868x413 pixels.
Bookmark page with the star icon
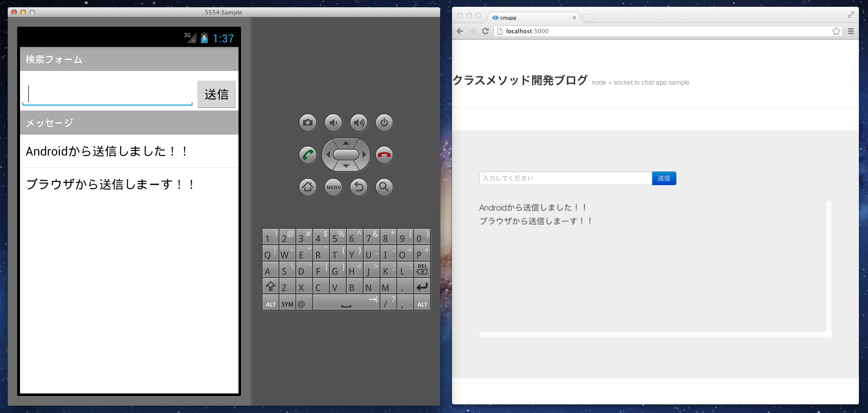[836, 31]
